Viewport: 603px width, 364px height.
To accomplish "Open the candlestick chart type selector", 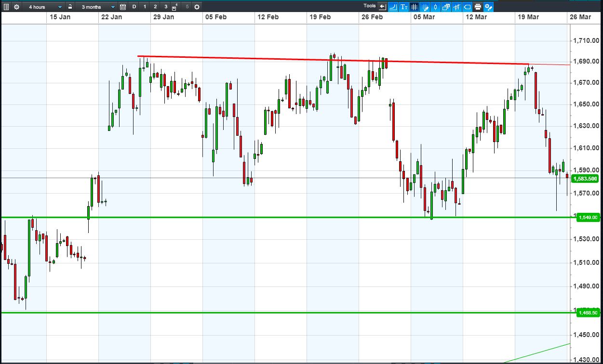I will click(x=436, y=7).
